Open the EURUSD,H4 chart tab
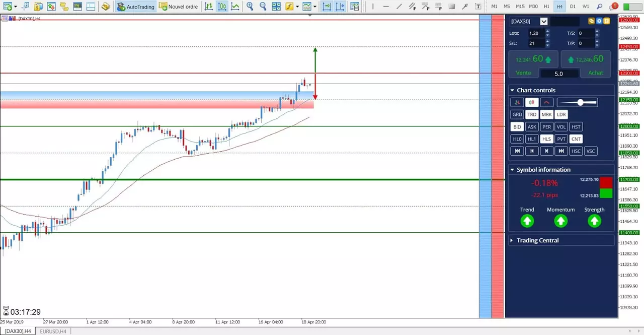 pyautogui.click(x=53, y=331)
